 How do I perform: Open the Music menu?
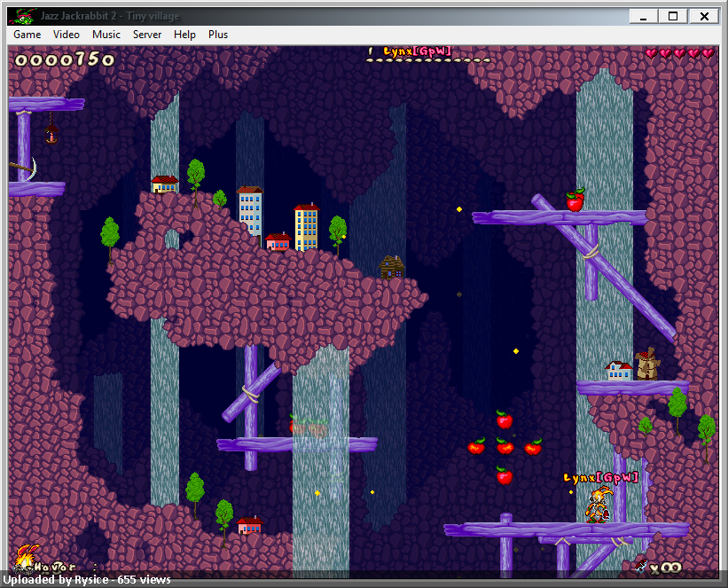[x=106, y=35]
